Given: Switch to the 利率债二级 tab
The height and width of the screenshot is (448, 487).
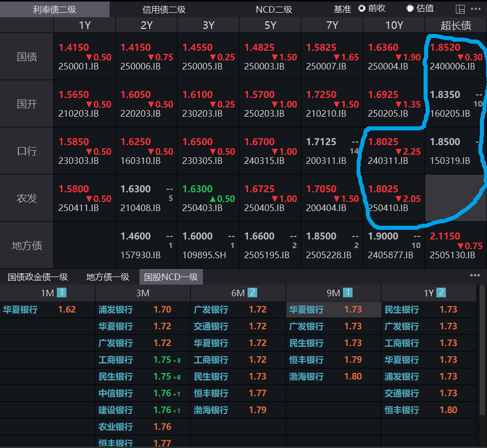Looking at the screenshot, I should click(55, 9).
